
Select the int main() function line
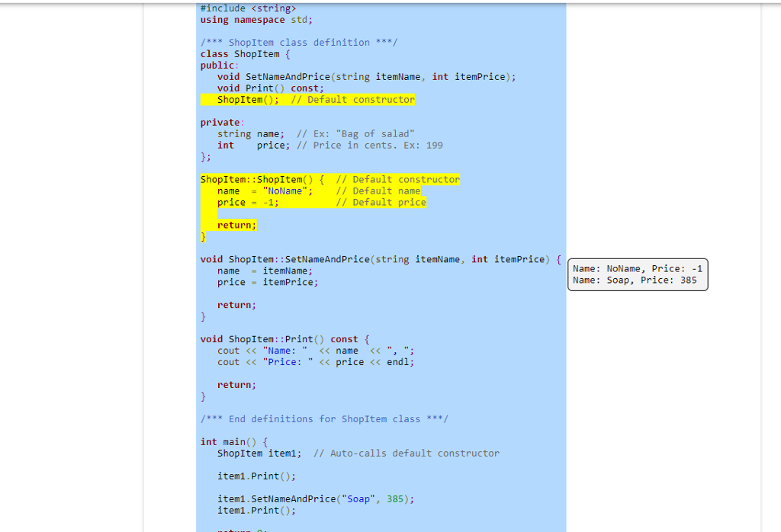pos(229,441)
